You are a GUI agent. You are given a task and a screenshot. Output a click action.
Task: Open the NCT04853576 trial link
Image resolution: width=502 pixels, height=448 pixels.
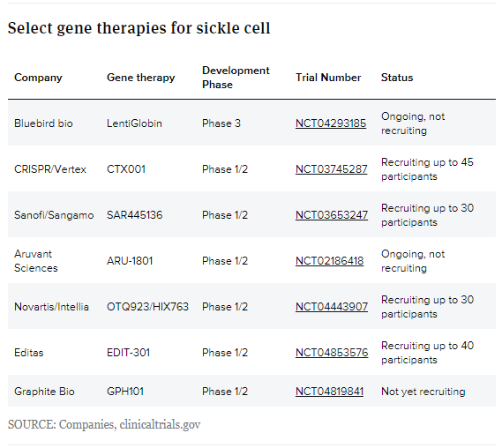click(332, 353)
